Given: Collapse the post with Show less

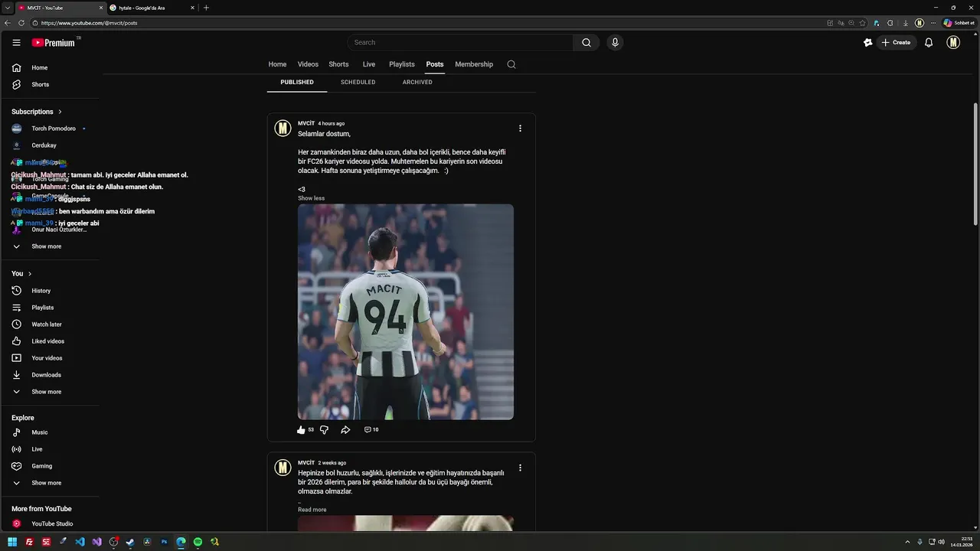Looking at the screenshot, I should click(x=311, y=198).
